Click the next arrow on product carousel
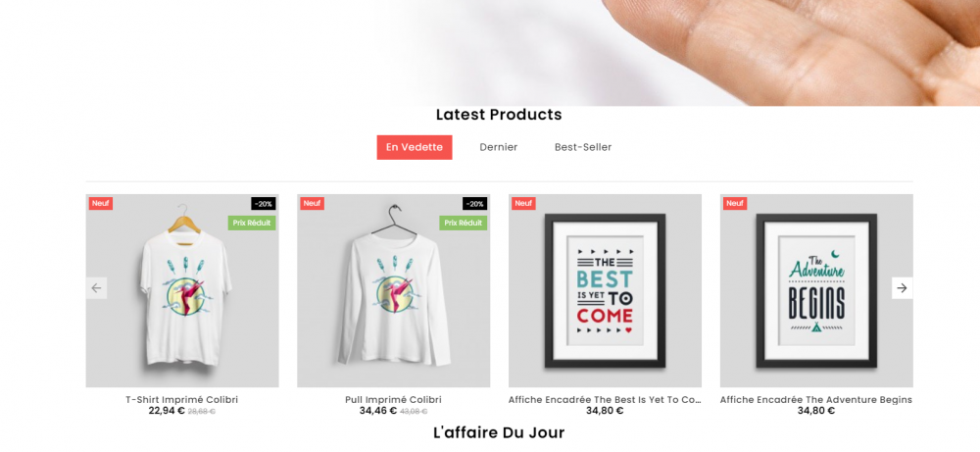The height and width of the screenshot is (452, 980). [902, 288]
